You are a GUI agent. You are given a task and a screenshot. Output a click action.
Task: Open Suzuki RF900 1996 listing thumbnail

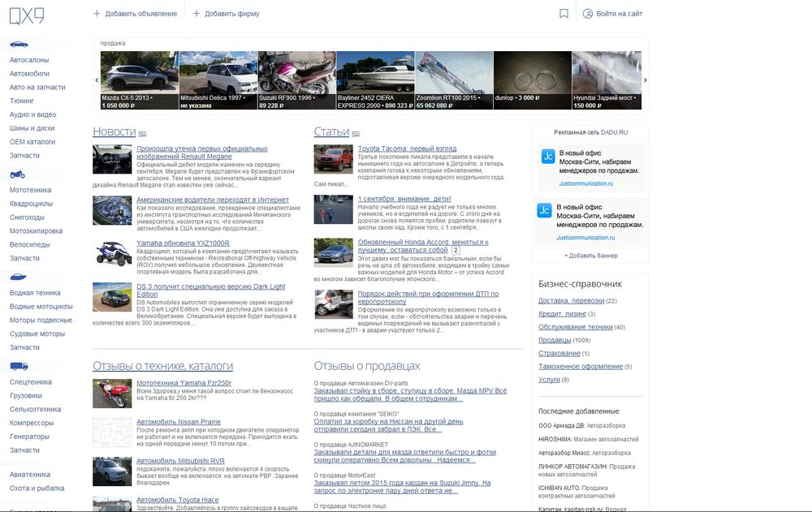pyautogui.click(x=296, y=80)
